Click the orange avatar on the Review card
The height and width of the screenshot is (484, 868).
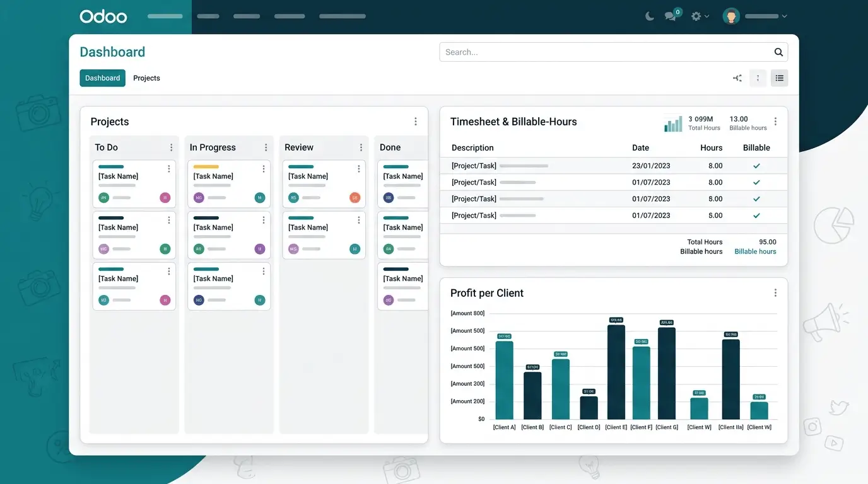[x=355, y=198]
